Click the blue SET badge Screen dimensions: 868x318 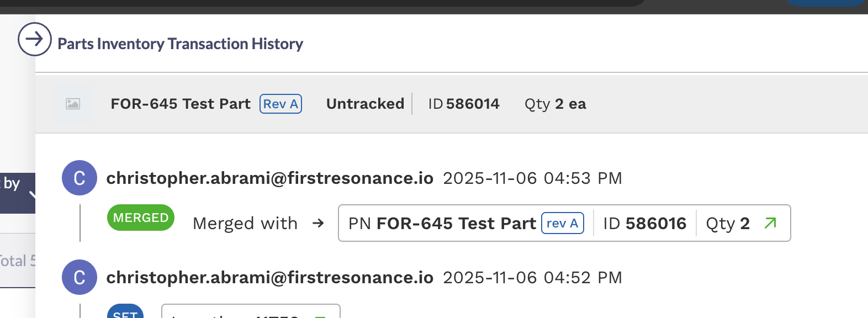coord(125,312)
